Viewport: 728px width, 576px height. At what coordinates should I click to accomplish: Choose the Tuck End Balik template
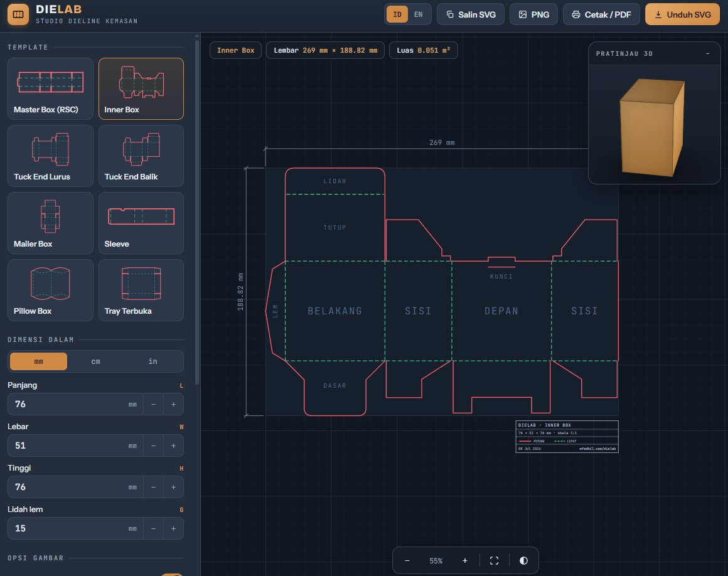pyautogui.click(x=141, y=156)
